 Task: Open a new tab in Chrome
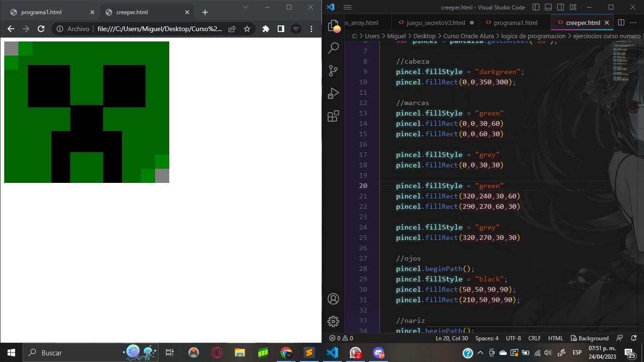point(205,12)
